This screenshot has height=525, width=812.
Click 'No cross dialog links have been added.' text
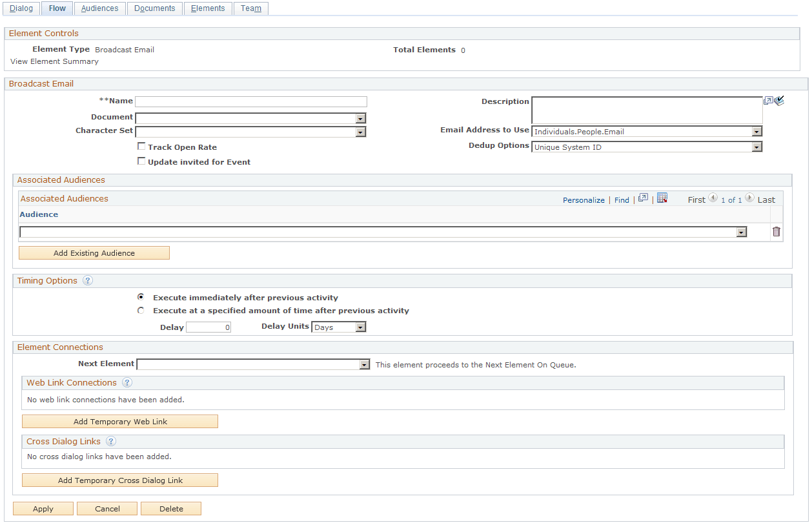(99, 457)
